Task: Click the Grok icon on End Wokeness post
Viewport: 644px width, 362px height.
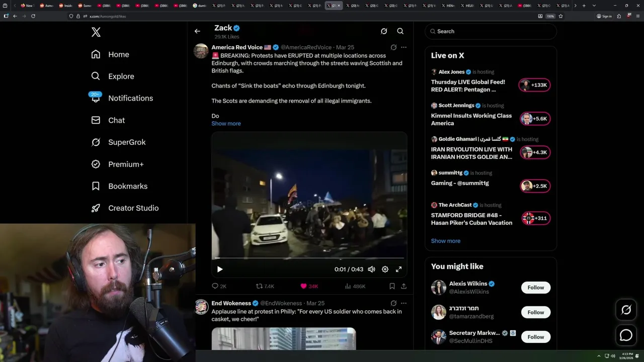Action: click(x=393, y=303)
